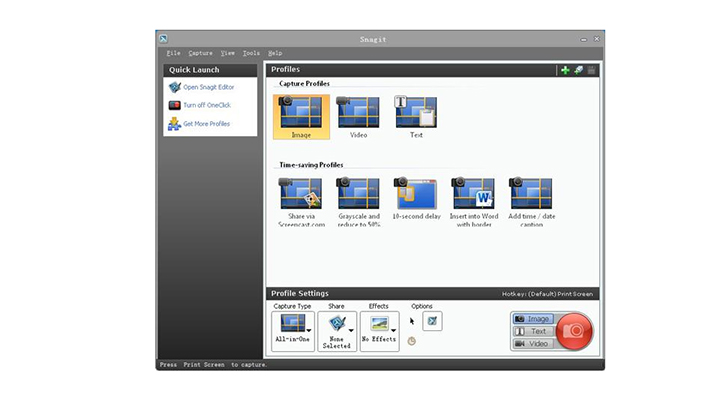720x403 pixels.
Task: Click Turn off OneClick link
Action: coord(207,105)
